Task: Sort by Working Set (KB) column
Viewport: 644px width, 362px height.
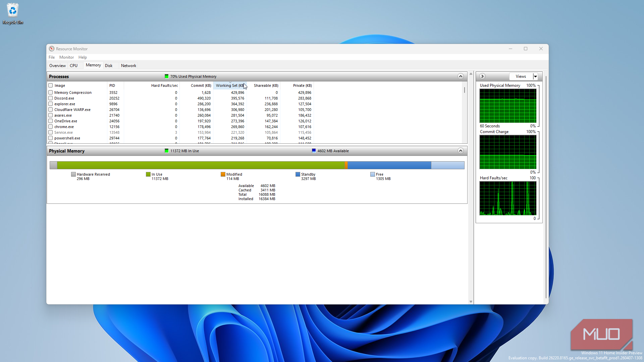Action: pos(230,85)
